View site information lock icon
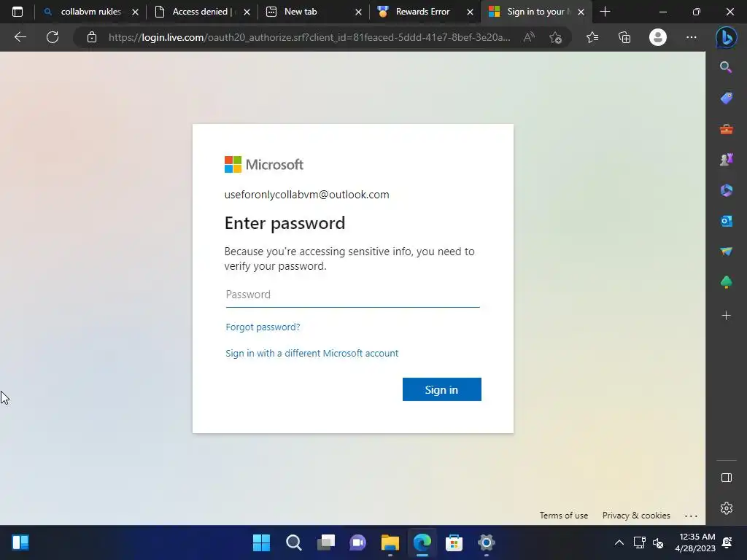Viewport: 747px width, 560px height. click(x=92, y=37)
